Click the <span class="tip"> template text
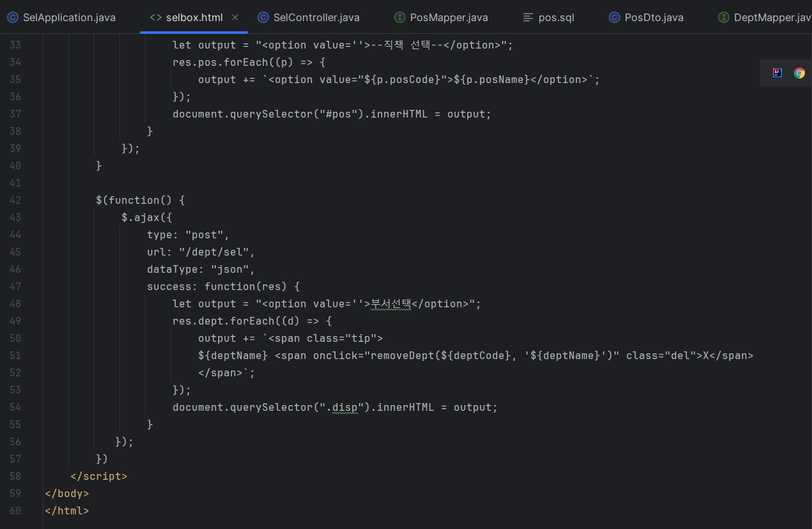Screen dimensions: 812x529 click(325, 338)
